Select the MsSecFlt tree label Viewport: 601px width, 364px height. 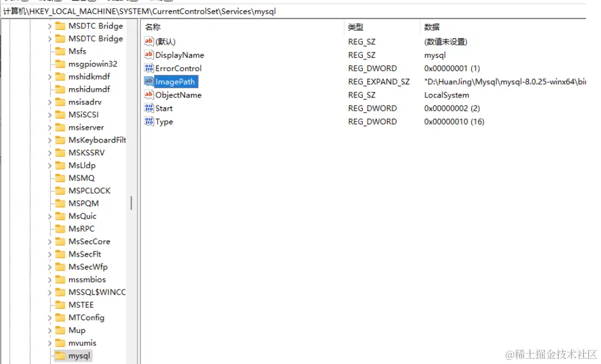(x=85, y=254)
